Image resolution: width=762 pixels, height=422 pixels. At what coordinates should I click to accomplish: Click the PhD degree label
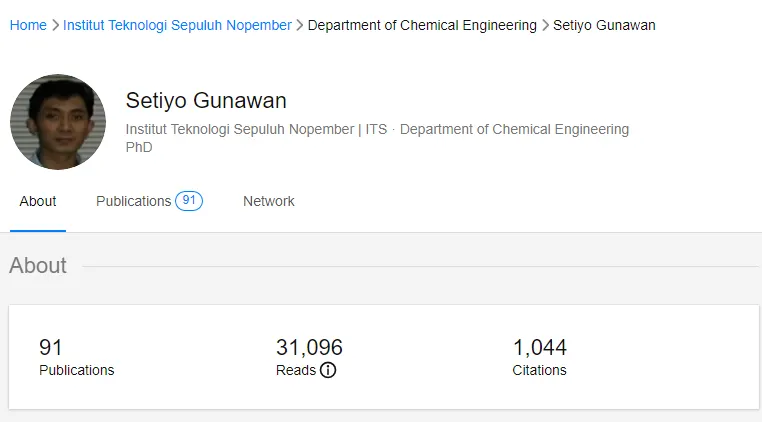[x=139, y=147]
